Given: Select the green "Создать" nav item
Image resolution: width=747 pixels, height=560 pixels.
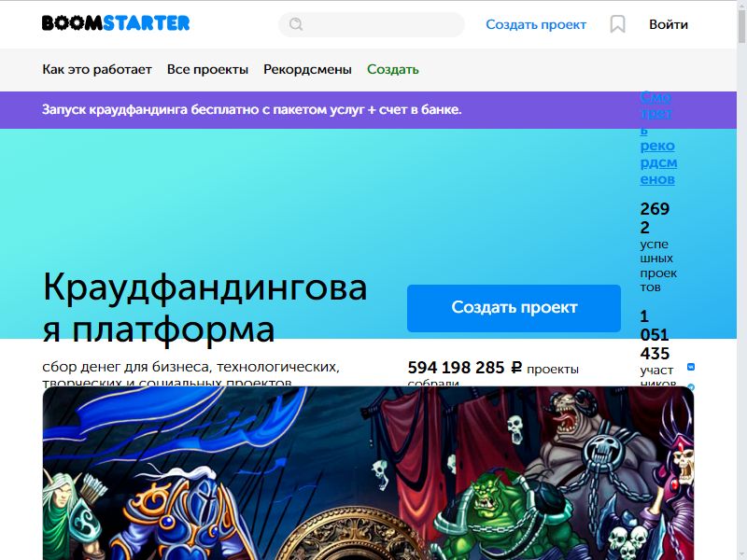Looking at the screenshot, I should click(392, 69).
